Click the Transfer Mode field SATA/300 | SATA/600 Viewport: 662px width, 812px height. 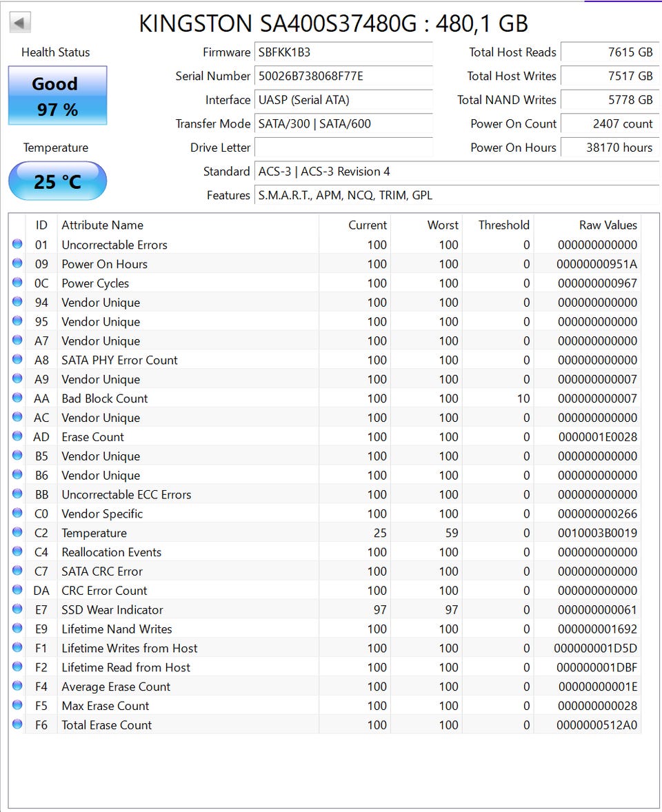343,124
